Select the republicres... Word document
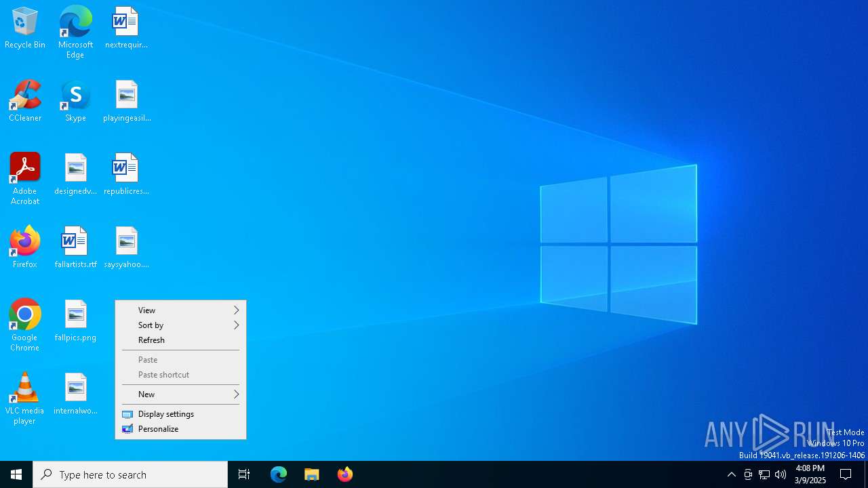868x488 pixels. [126, 175]
